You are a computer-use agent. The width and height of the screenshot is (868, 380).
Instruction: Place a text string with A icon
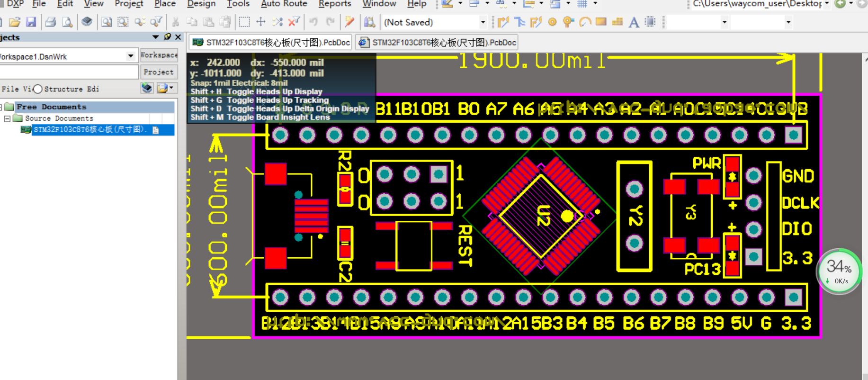click(x=634, y=22)
